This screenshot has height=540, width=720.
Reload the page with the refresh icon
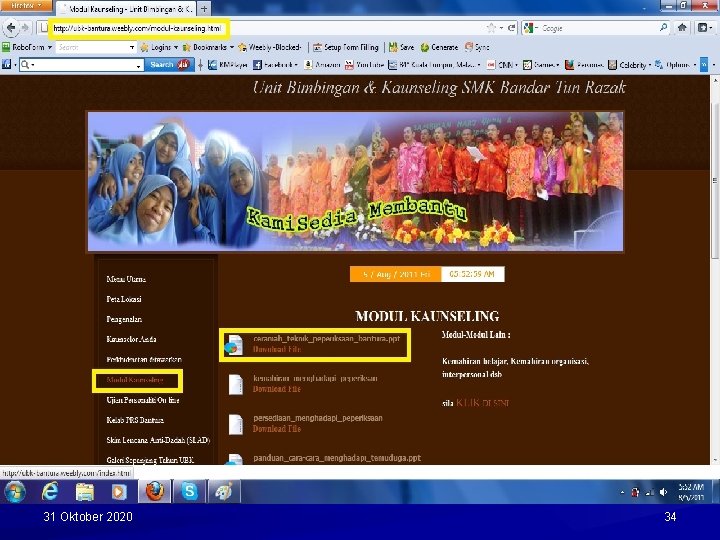point(512,28)
